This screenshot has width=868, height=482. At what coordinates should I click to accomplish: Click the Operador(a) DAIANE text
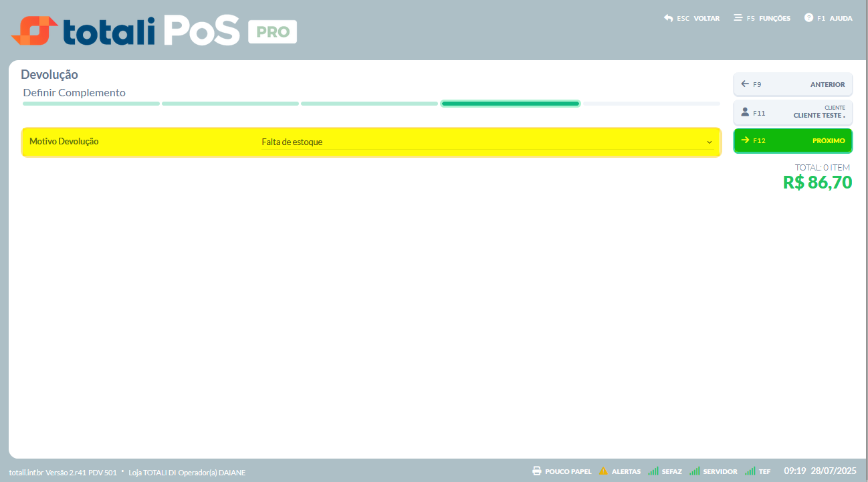(x=212, y=473)
